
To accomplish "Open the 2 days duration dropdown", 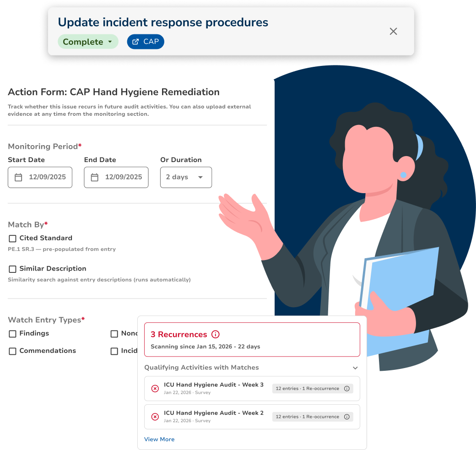I will click(186, 177).
